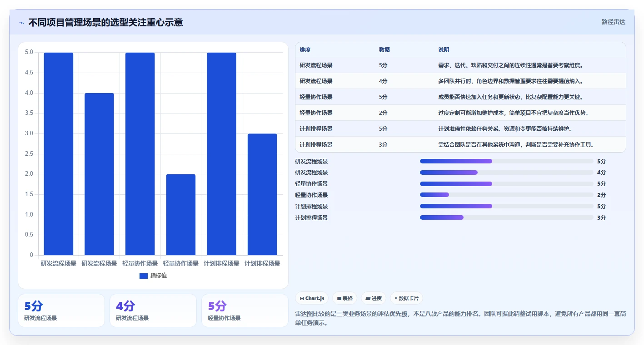
Task: Select the 进度 tag label
Action: tap(376, 298)
